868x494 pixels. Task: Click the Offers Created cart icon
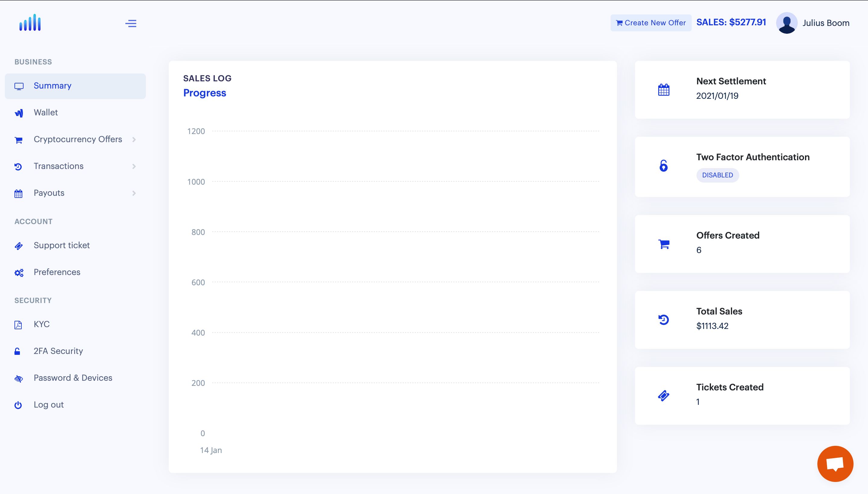[664, 244]
